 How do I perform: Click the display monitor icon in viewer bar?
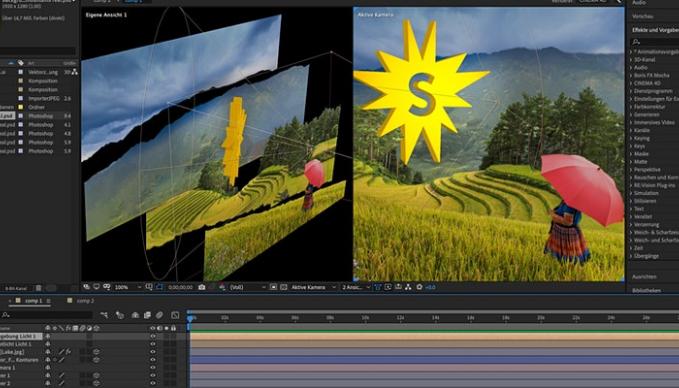pos(97,287)
